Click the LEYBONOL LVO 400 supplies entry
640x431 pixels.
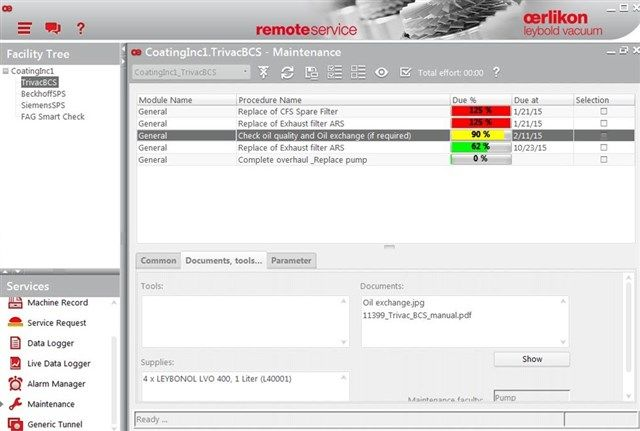tap(217, 379)
